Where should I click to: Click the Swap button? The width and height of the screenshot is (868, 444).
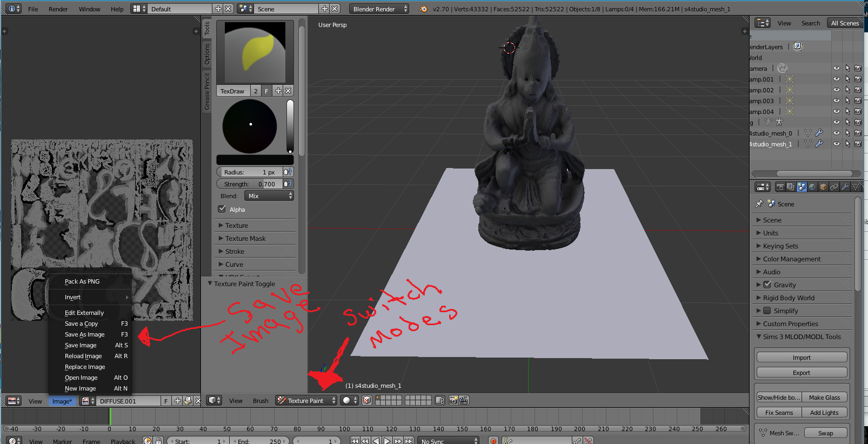[825, 433]
